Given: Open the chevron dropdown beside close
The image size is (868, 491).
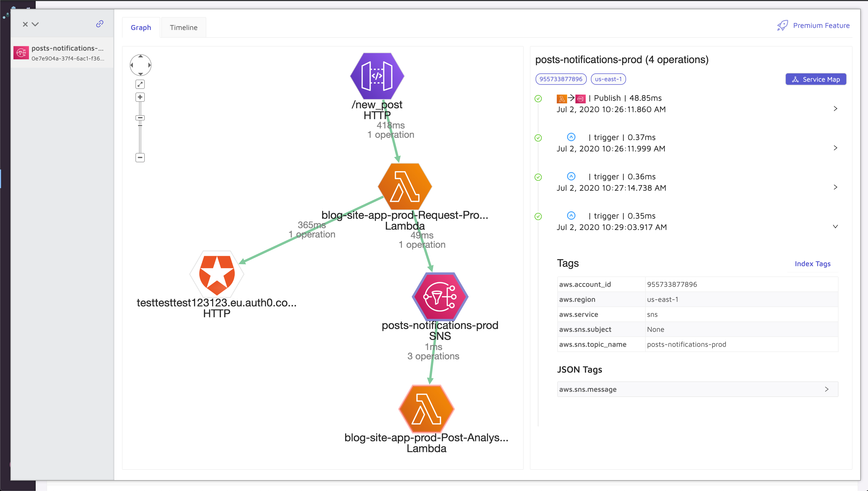Looking at the screenshot, I should pos(35,24).
